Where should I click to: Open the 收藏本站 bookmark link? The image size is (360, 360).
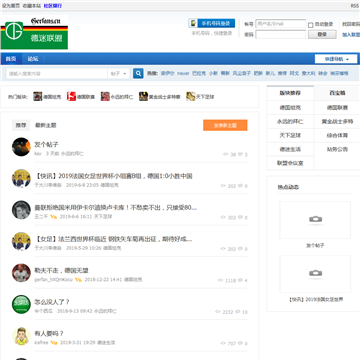pyautogui.click(x=32, y=6)
